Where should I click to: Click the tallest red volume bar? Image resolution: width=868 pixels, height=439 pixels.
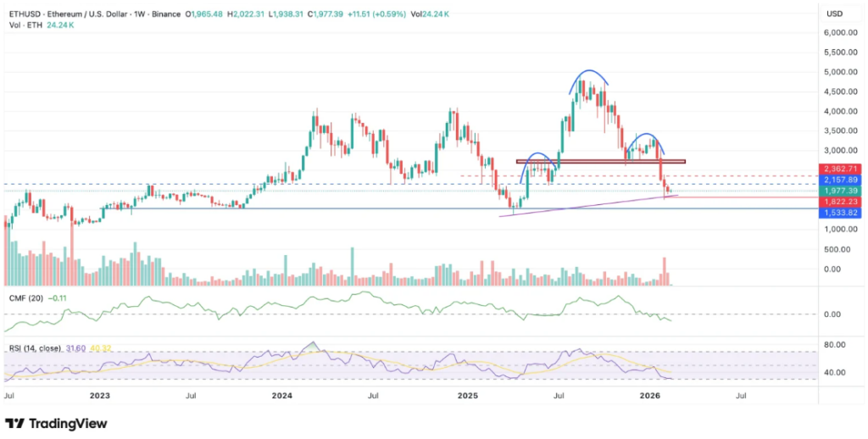[665, 270]
